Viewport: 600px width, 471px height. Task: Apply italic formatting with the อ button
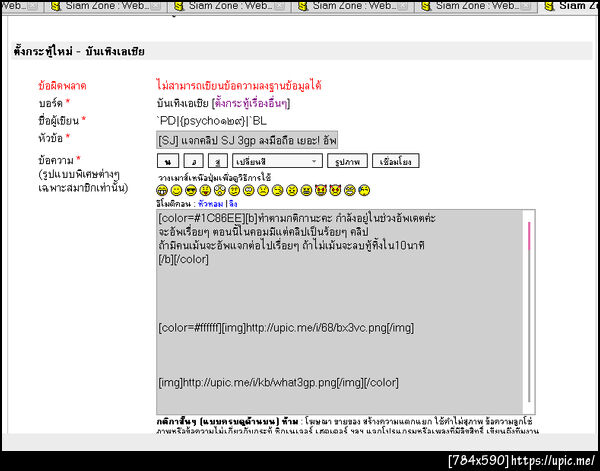coord(193,161)
